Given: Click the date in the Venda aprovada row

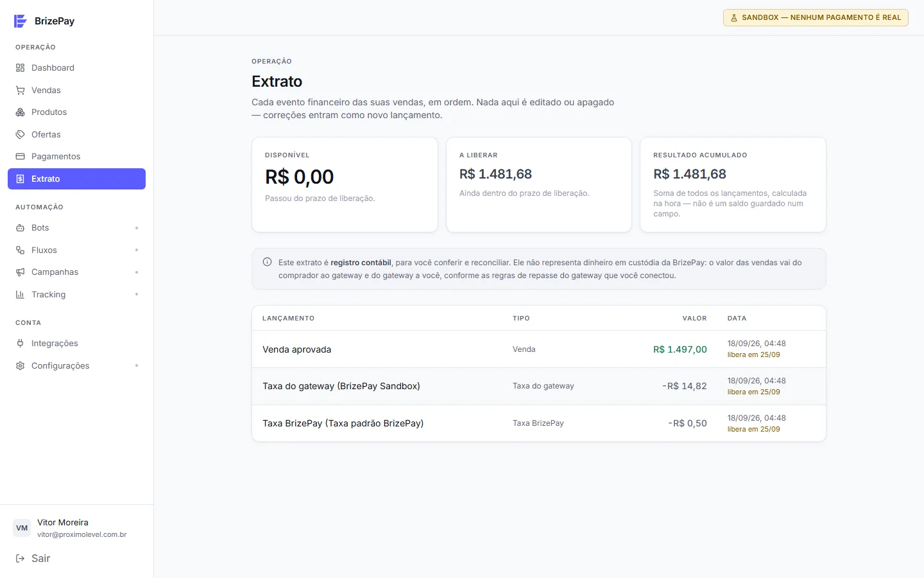Looking at the screenshot, I should (757, 344).
